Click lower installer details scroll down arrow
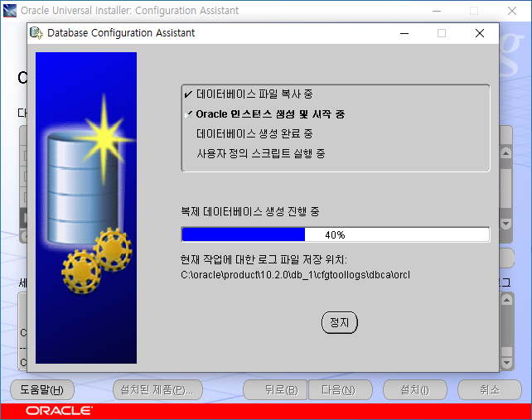Screen dimensions: 532x420 506,363
